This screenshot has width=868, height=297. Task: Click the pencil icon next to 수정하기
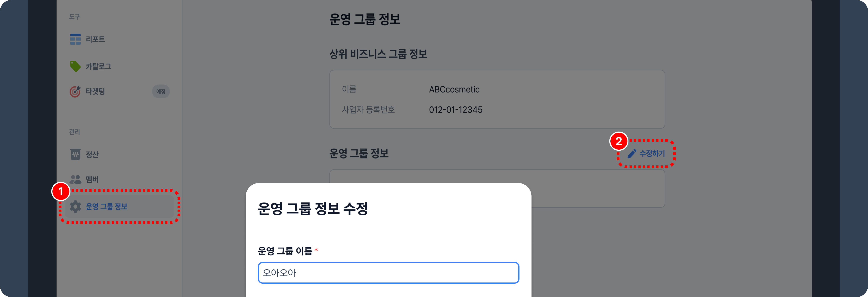point(632,154)
